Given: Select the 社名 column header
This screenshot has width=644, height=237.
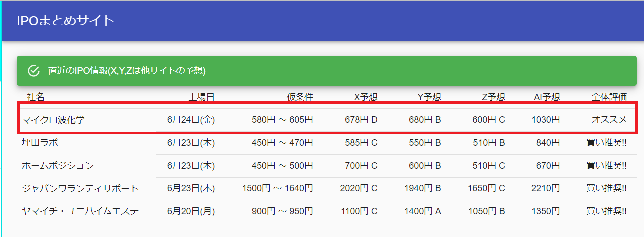Looking at the screenshot, I should tap(36, 97).
